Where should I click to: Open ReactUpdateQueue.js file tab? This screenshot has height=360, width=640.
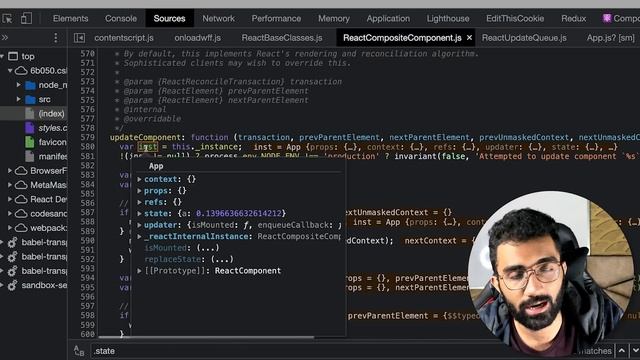[524, 38]
